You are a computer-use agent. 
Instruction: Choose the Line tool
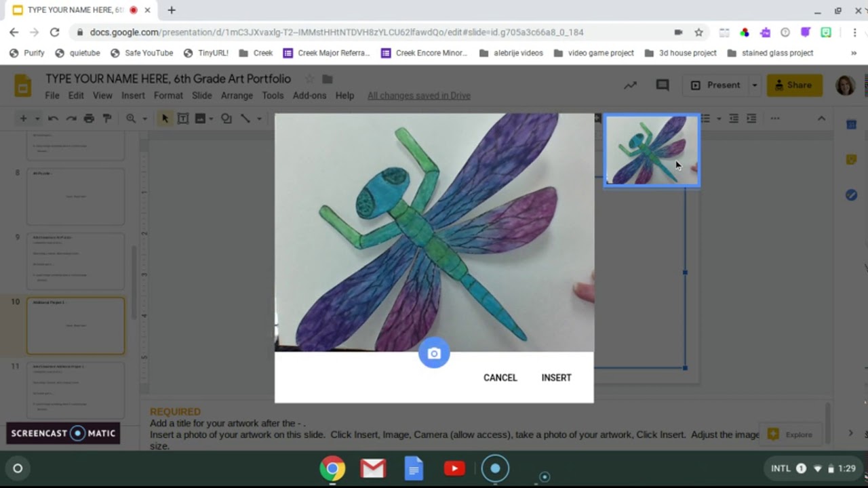(245, 119)
